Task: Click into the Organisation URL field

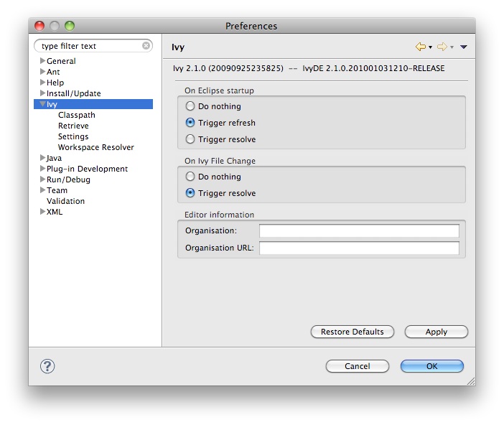Action: (359, 248)
